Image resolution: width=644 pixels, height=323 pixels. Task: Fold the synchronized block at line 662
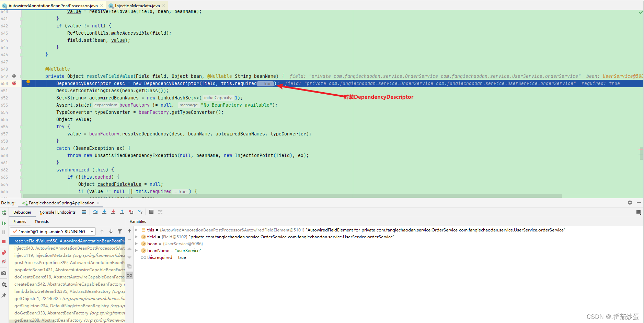point(21,170)
